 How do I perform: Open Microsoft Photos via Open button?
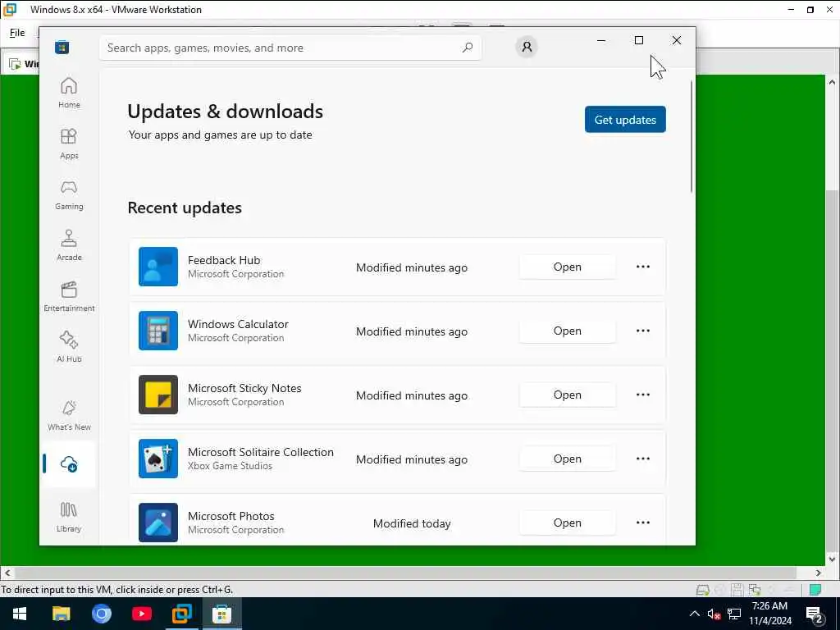[x=568, y=523]
